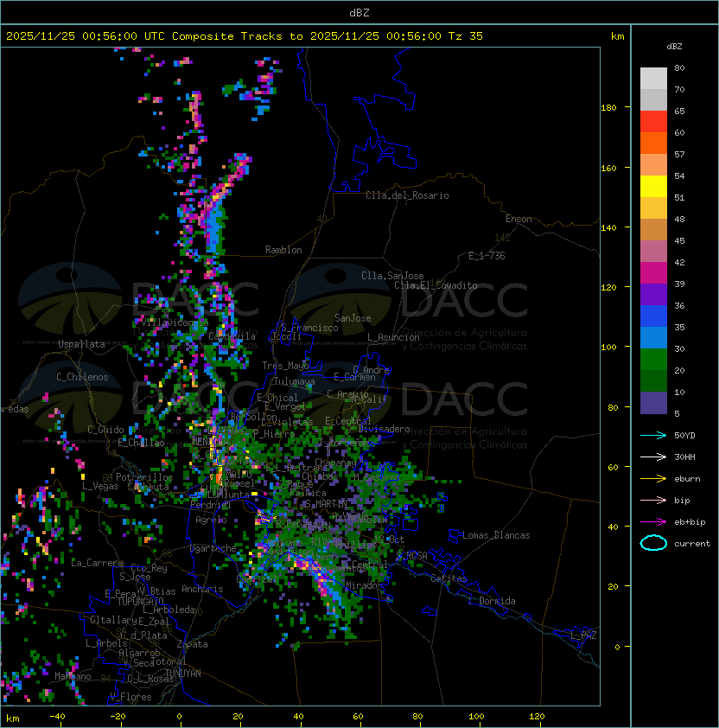Click the 'Zapata' map label

[192, 644]
